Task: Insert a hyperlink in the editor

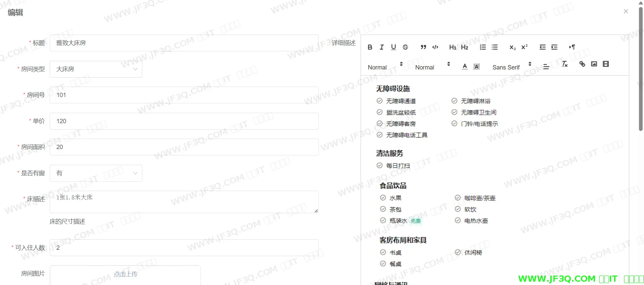Action: tap(582, 64)
